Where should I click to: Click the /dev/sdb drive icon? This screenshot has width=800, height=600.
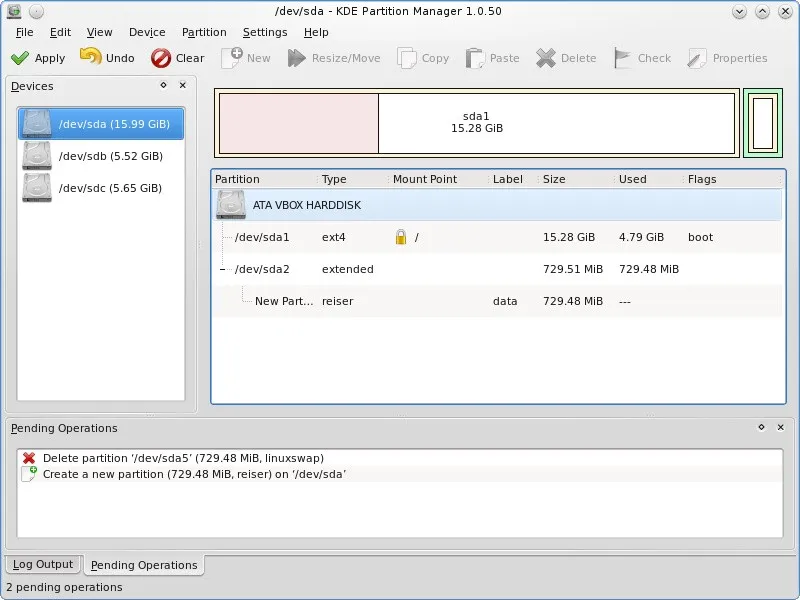(x=37, y=155)
